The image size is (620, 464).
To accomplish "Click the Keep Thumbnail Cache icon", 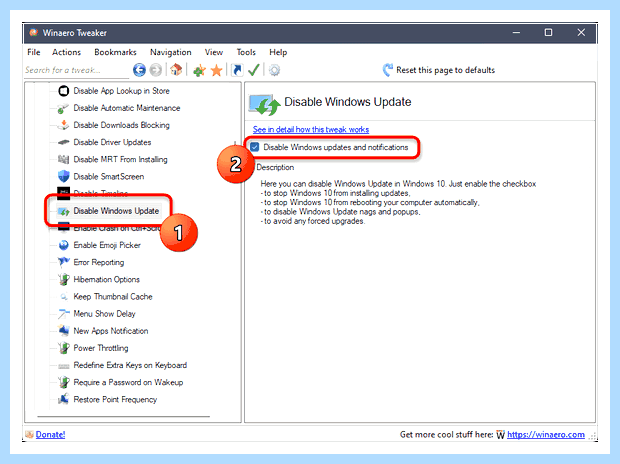I will pyautogui.click(x=64, y=297).
